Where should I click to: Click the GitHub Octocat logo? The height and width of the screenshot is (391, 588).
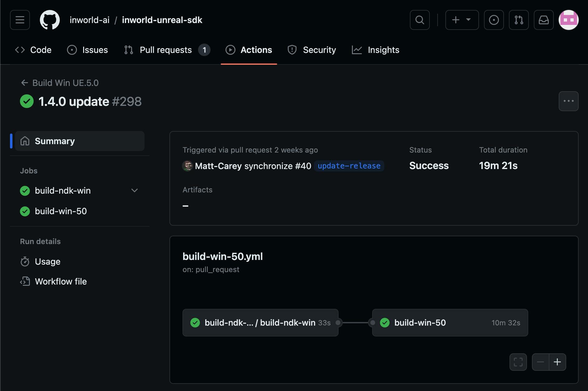[x=50, y=20]
